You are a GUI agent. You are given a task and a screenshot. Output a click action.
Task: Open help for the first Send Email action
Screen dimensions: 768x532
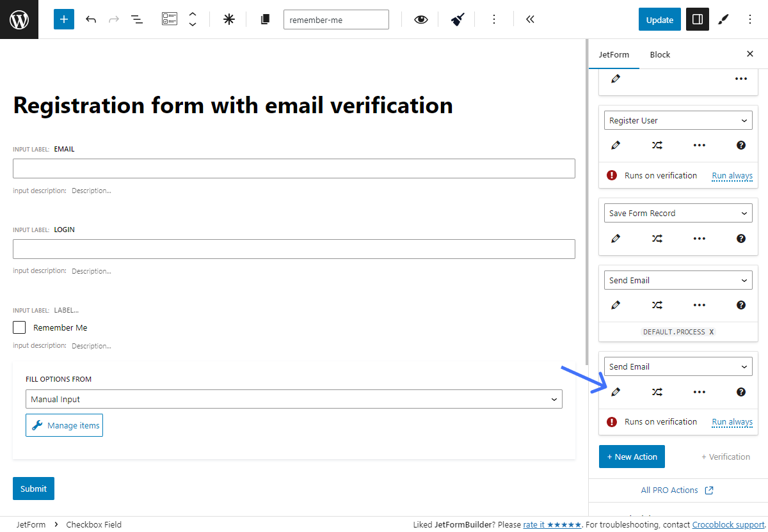740,305
